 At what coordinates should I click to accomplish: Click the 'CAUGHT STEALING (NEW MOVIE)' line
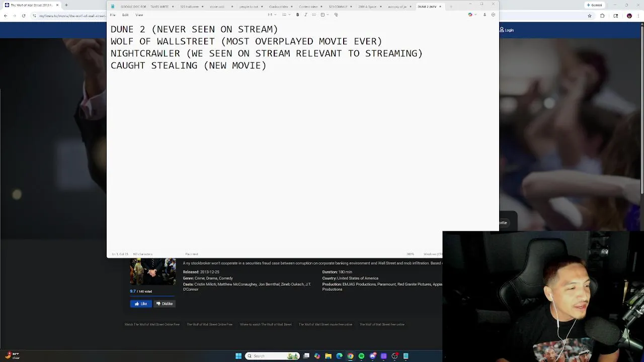click(x=188, y=65)
